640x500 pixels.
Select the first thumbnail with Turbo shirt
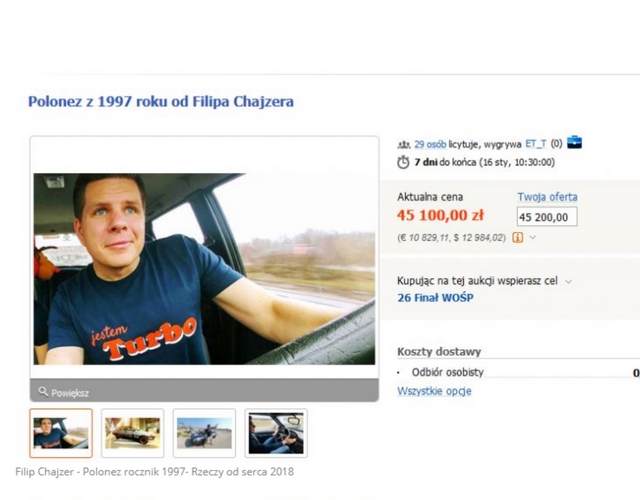tap(61, 433)
